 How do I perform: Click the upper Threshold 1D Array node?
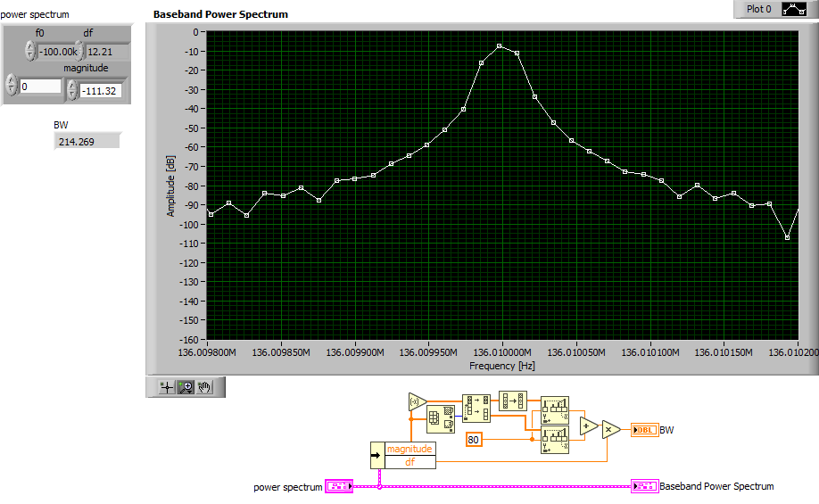point(555,410)
